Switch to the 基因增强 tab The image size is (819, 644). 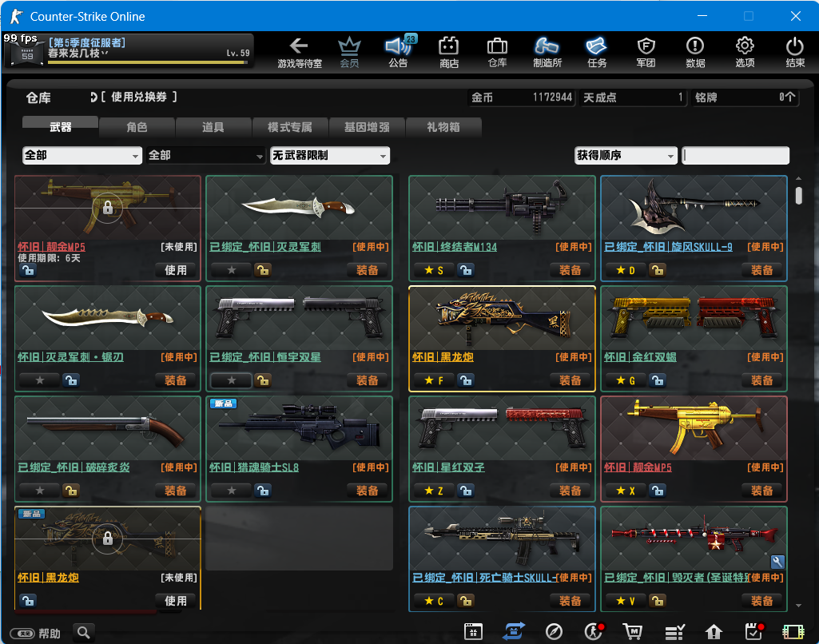pos(367,127)
